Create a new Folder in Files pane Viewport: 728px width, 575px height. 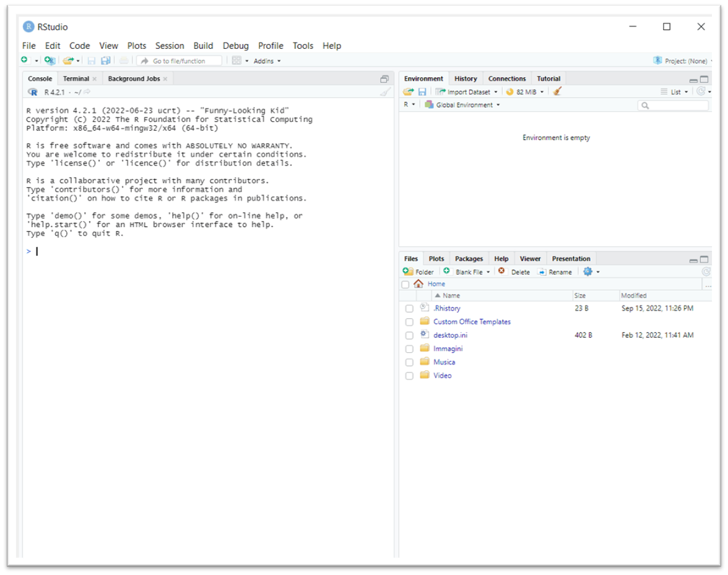click(x=418, y=272)
